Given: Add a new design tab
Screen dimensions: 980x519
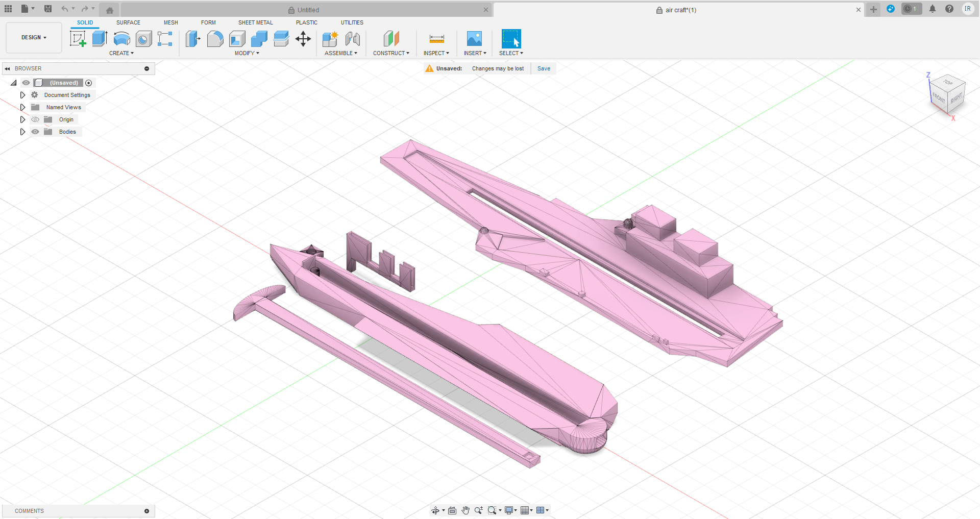Looking at the screenshot, I should coord(874,9).
